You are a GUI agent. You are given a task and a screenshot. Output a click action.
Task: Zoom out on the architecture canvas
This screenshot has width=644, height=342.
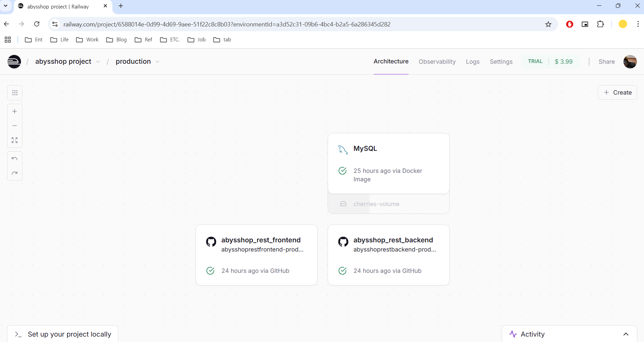[x=15, y=126]
